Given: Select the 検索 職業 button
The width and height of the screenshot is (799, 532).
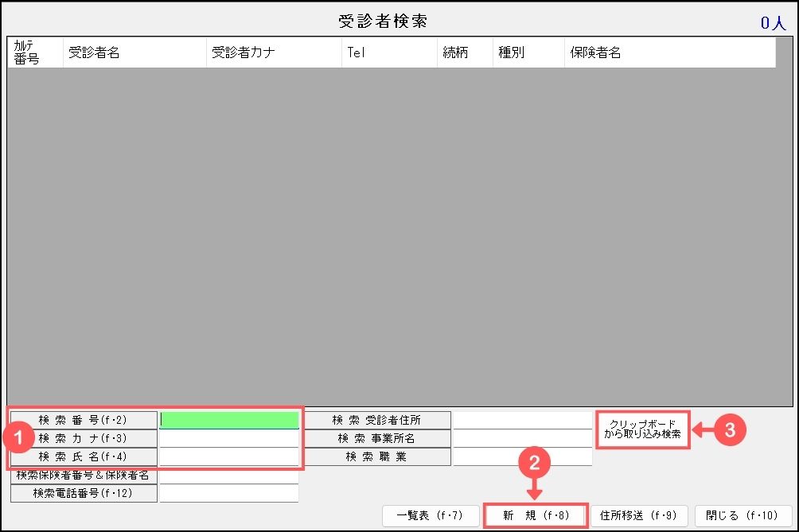Looking at the screenshot, I should point(376,456).
